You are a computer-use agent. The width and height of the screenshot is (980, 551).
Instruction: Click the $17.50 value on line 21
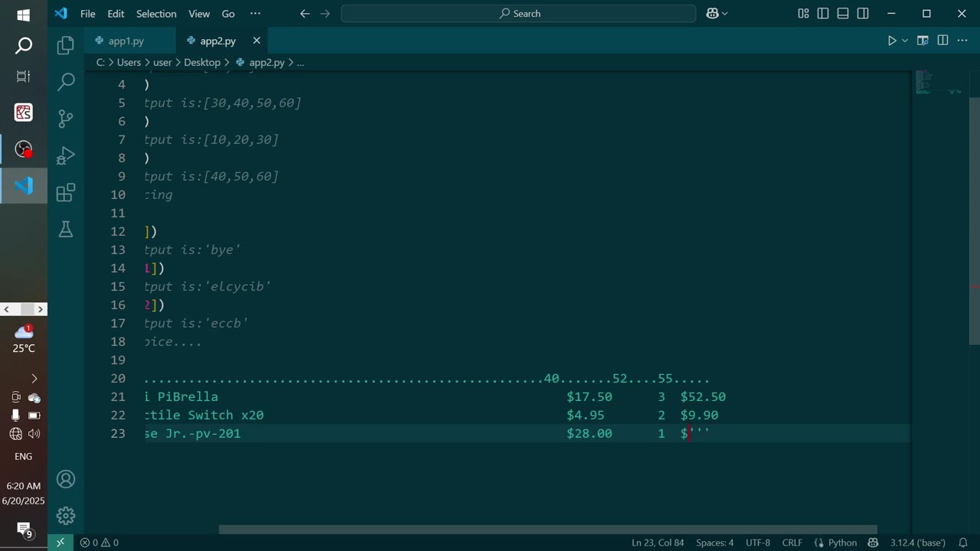(x=590, y=396)
